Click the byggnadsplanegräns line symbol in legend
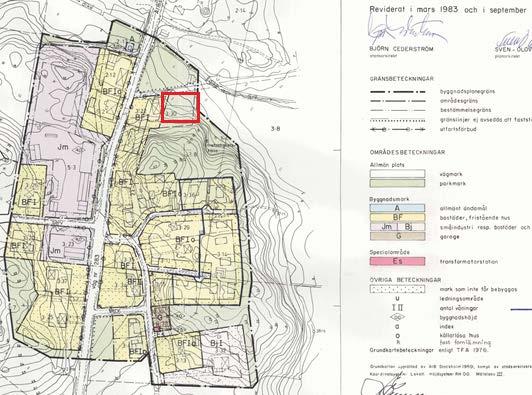The width and height of the screenshot is (532, 395). 397,92
